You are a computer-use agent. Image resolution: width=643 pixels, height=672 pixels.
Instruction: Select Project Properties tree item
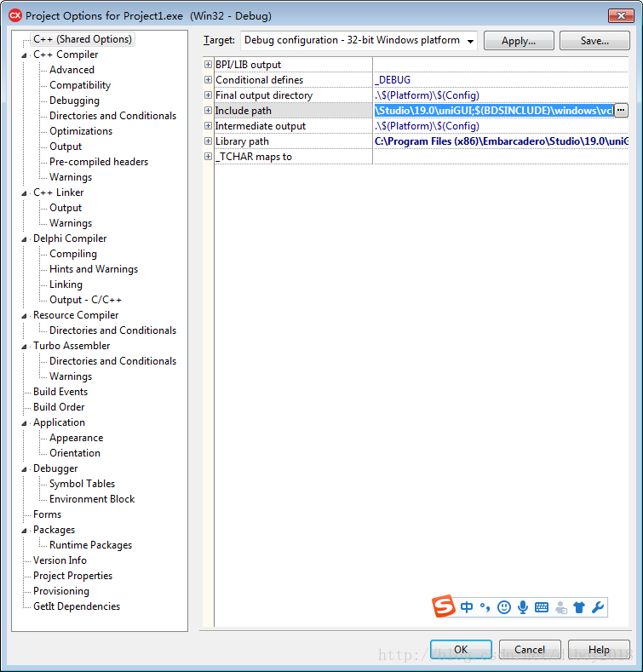[72, 576]
